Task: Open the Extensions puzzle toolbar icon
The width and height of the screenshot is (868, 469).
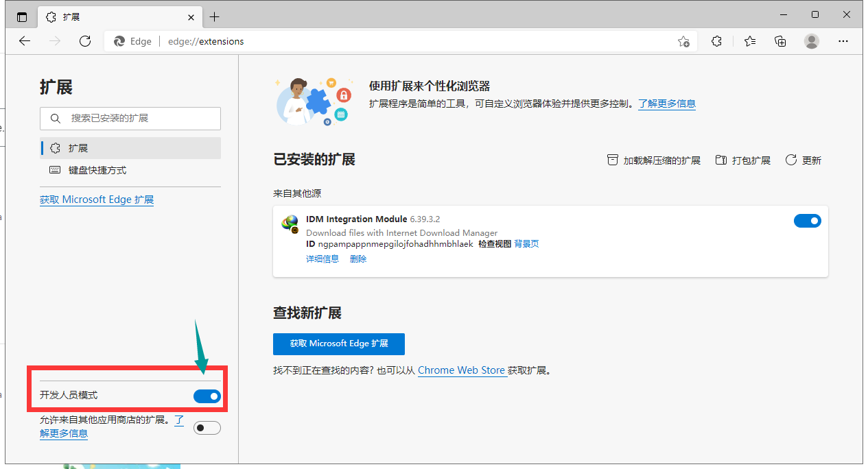Action: tap(717, 41)
